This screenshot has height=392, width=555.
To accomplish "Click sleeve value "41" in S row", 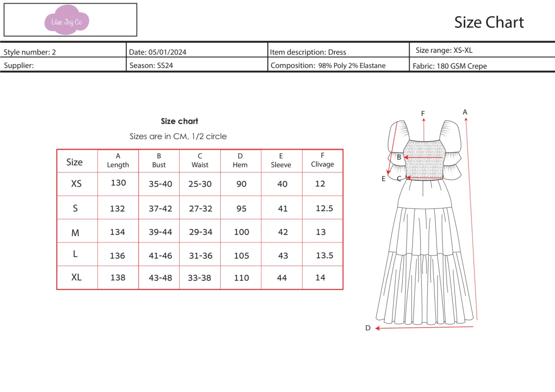I will point(283,209).
